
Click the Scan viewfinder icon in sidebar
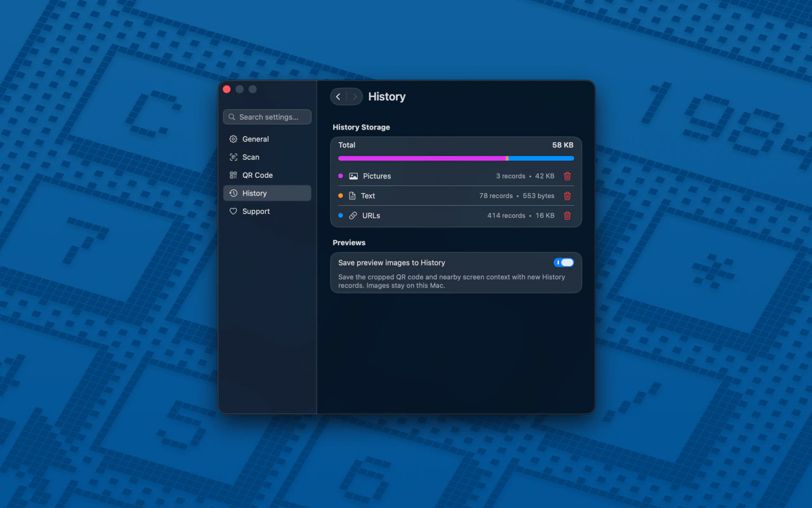[x=233, y=157]
